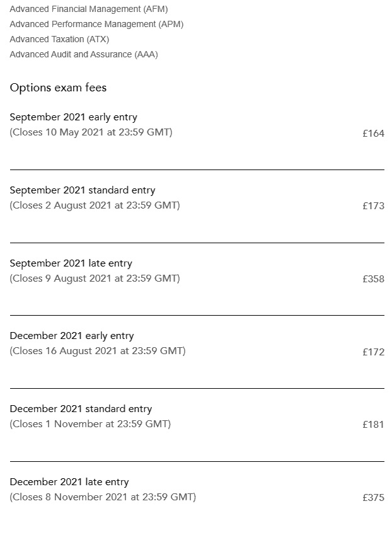Viewport: 392px width, 540px height.
Task: Select September 2021 standard entry title
Action: click(82, 190)
